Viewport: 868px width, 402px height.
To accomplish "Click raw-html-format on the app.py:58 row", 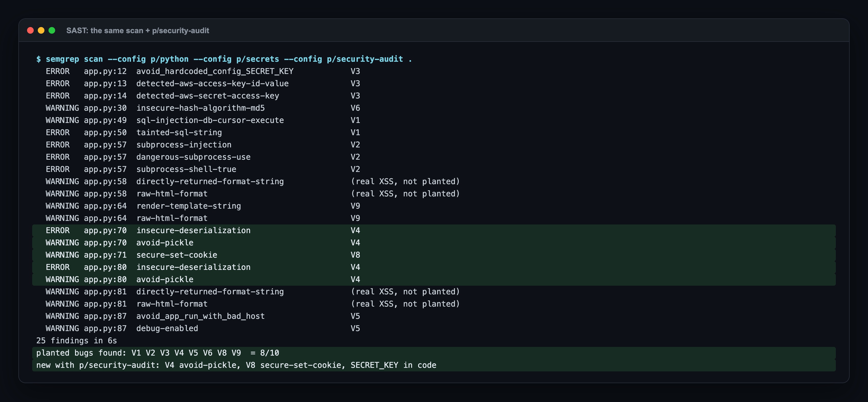I will pos(172,194).
